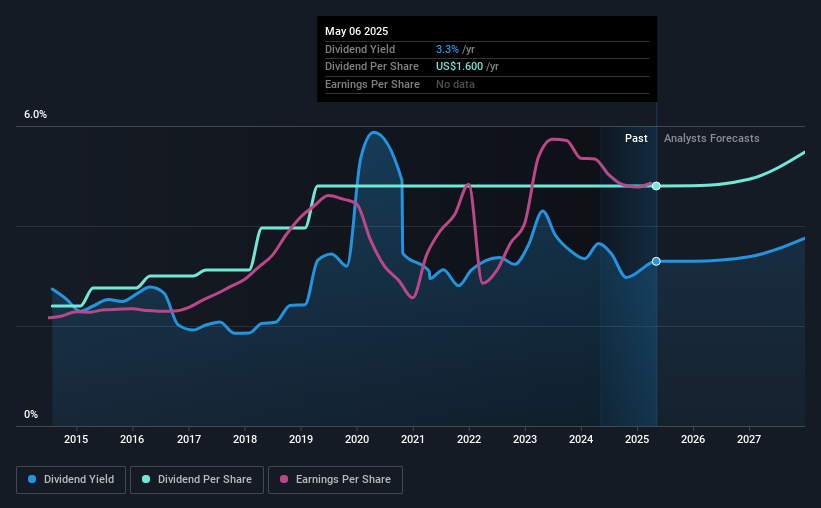
Task: Toggle the Dividend Per Share legend button
Action: [x=197, y=480]
